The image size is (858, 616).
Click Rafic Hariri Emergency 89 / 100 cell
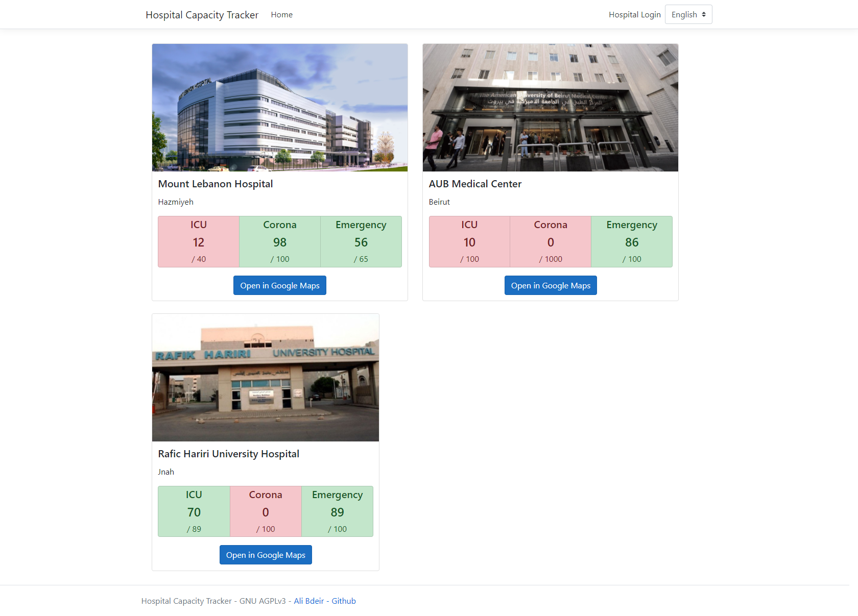(337, 511)
